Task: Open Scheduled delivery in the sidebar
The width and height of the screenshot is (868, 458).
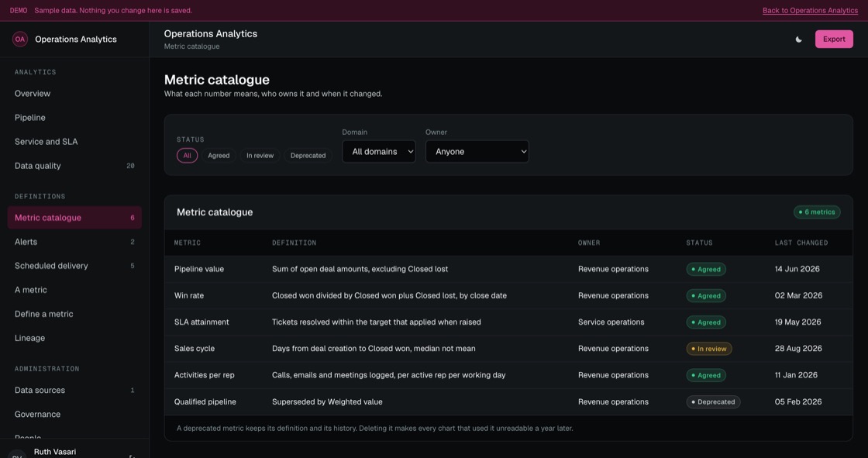Action: tap(74, 266)
